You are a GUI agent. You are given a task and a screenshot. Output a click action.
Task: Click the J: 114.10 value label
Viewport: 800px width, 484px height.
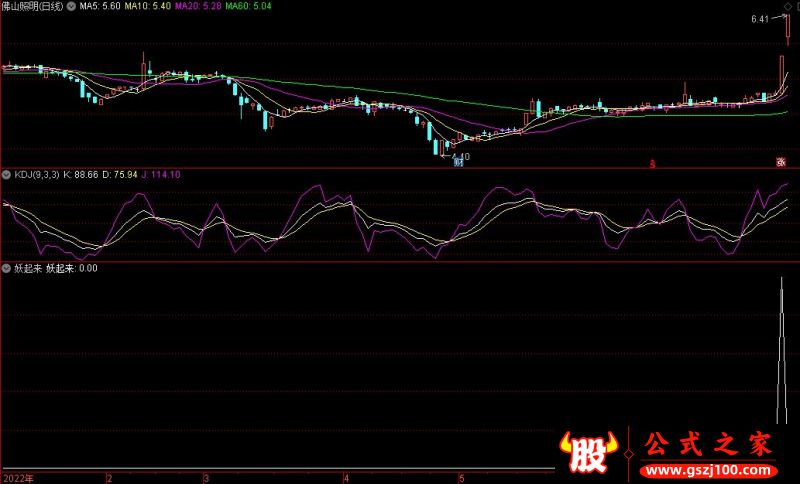pos(160,174)
